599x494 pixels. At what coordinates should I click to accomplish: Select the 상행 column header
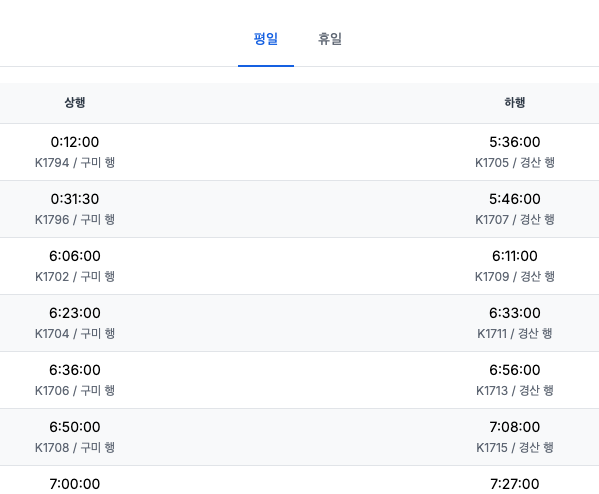pyautogui.click(x=75, y=102)
